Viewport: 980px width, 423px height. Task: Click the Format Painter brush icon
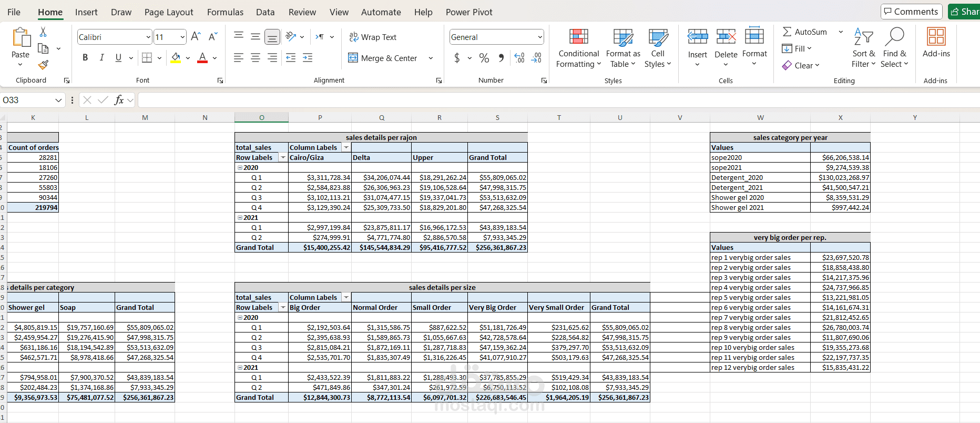[x=43, y=65]
